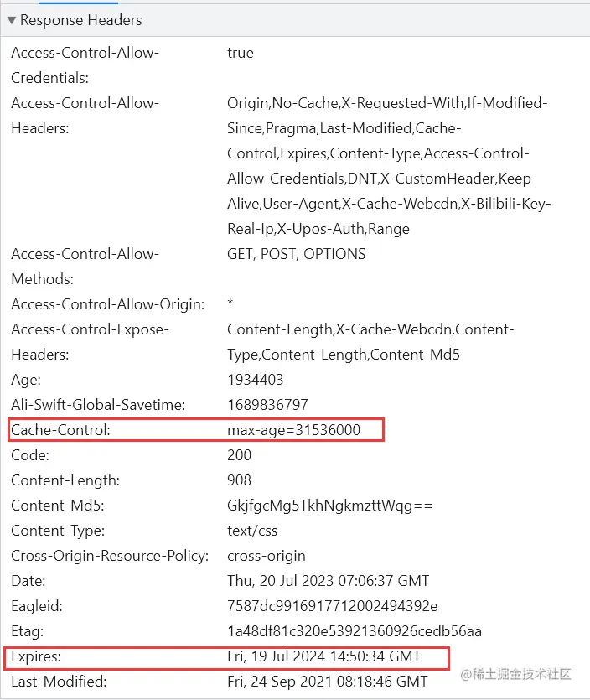Click the Content-Type text/css value
590x700 pixels.
(252, 531)
